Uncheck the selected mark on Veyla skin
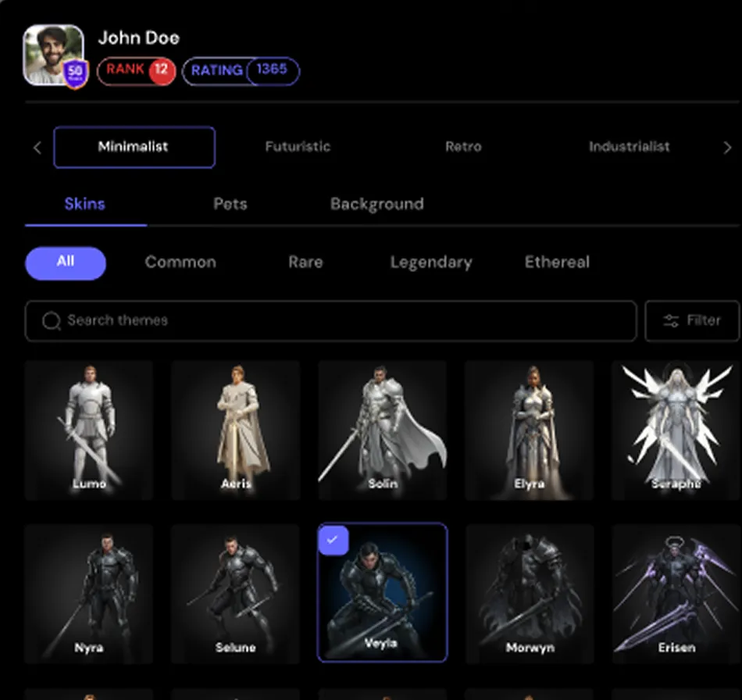The width and height of the screenshot is (742, 700). 334,540
